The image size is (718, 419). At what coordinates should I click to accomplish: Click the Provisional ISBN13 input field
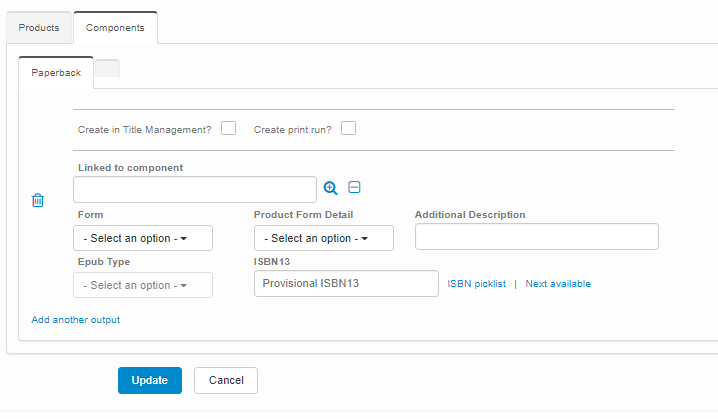346,284
